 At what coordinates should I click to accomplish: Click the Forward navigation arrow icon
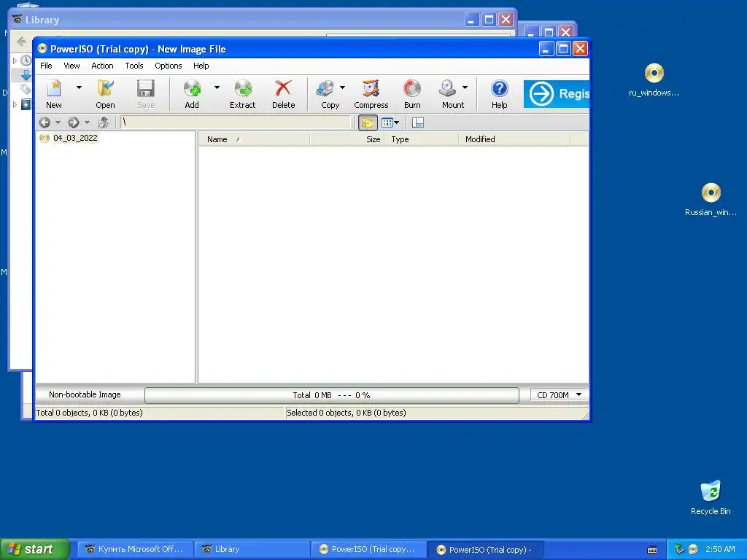(x=74, y=122)
